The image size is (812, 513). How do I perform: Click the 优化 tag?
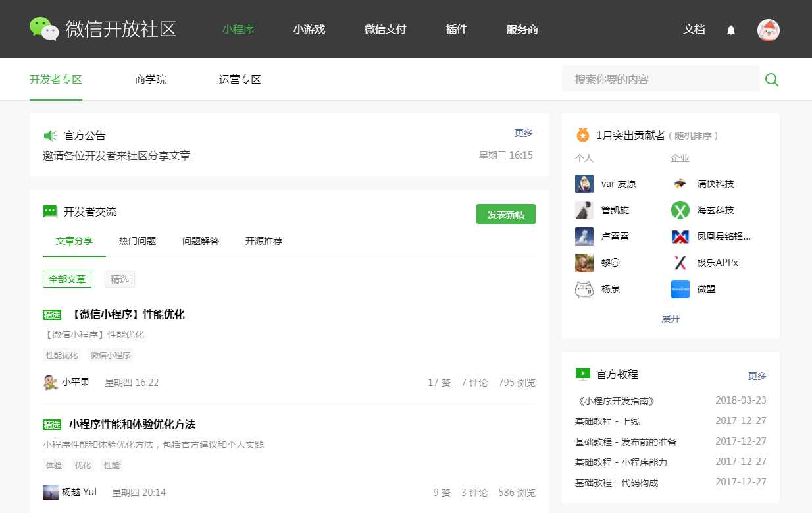click(83, 466)
